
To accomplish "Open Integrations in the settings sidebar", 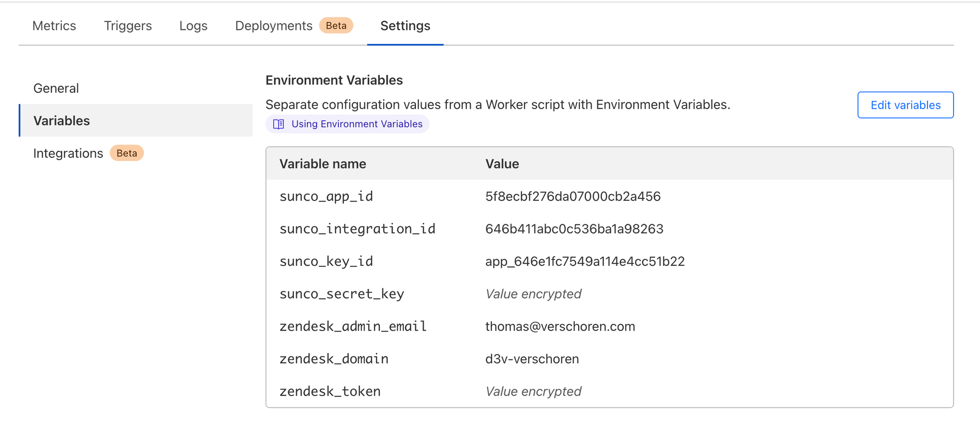I will 68,153.
